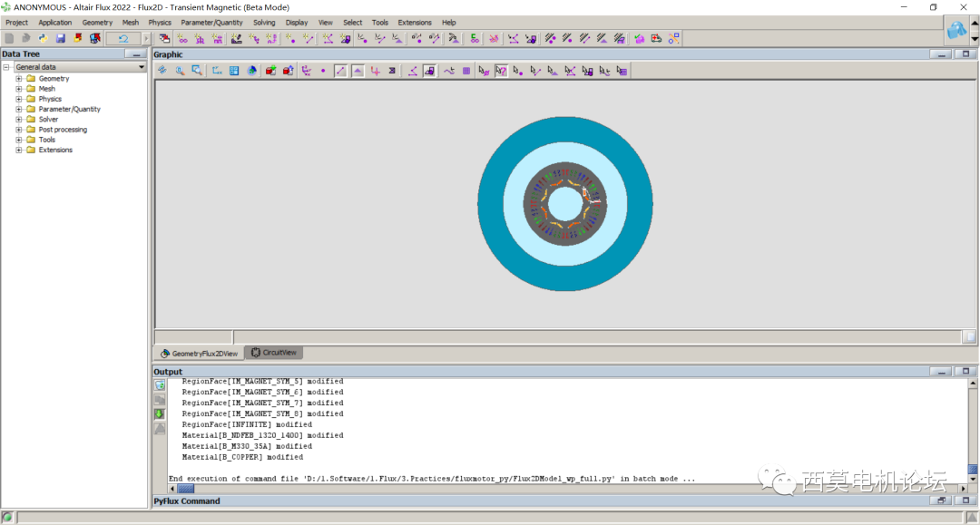Click the Save project icon
This screenshot has width=980, height=525.
[60, 38]
